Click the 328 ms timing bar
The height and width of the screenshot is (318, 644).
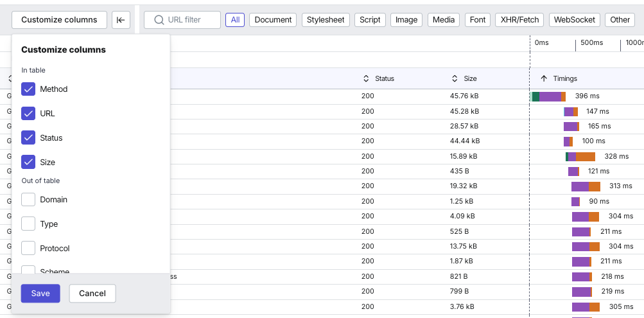coord(580,157)
